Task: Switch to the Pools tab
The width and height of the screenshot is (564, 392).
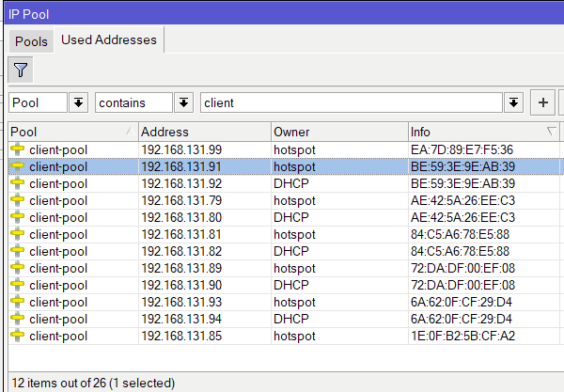Action: 31,41
